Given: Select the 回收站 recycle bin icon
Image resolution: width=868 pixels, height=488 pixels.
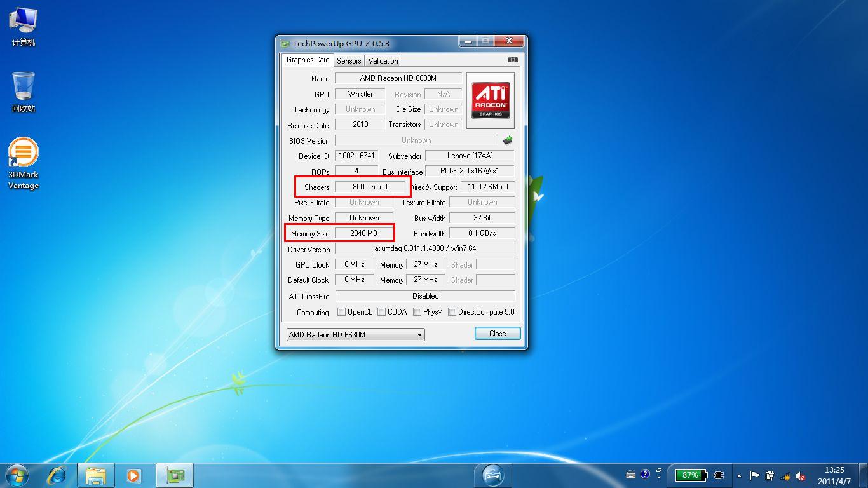Looking at the screenshot, I should pos(24,92).
